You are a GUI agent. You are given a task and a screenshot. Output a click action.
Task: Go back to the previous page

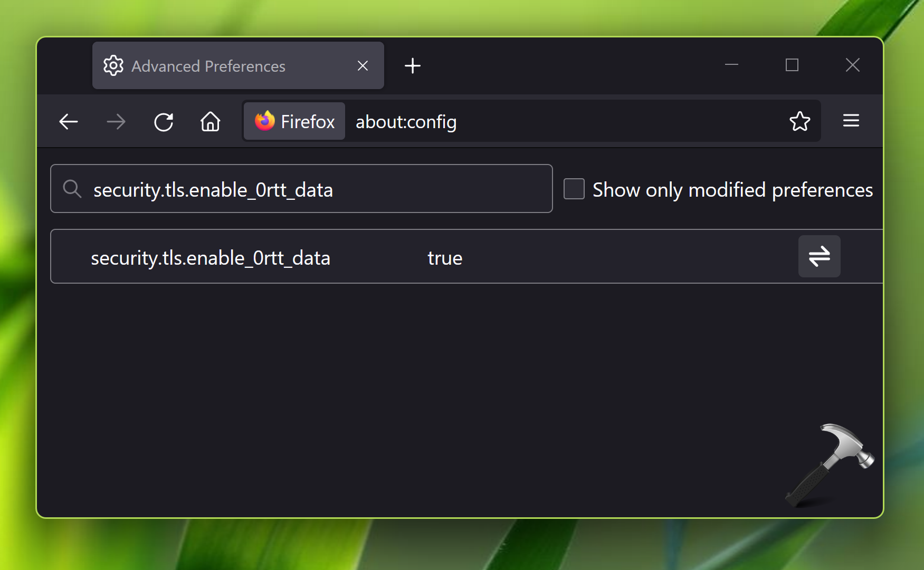[69, 122]
